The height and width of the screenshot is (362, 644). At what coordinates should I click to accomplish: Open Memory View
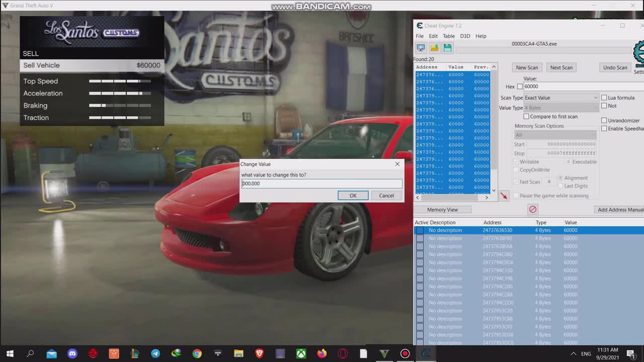tap(442, 210)
